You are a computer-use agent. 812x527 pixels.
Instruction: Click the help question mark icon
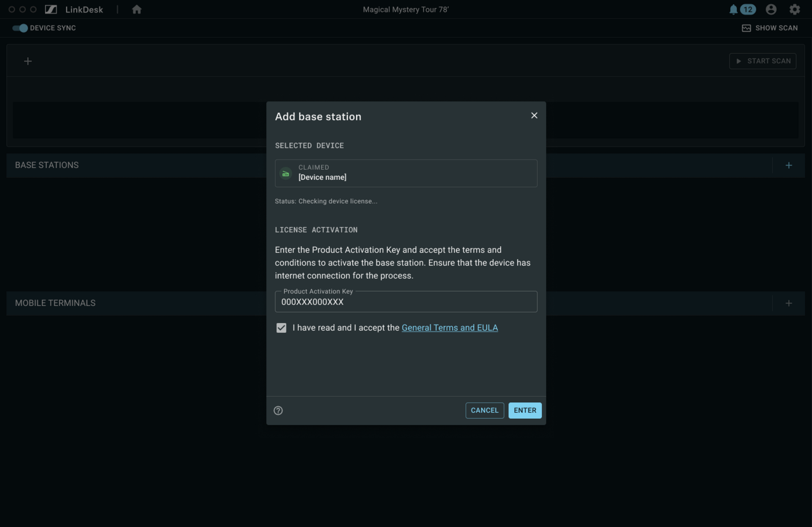click(278, 410)
